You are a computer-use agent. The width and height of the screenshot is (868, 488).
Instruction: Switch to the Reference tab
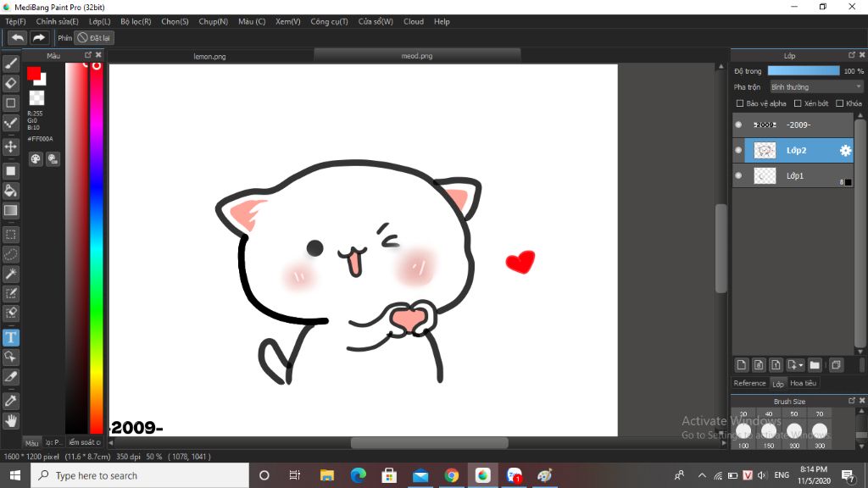coord(749,383)
